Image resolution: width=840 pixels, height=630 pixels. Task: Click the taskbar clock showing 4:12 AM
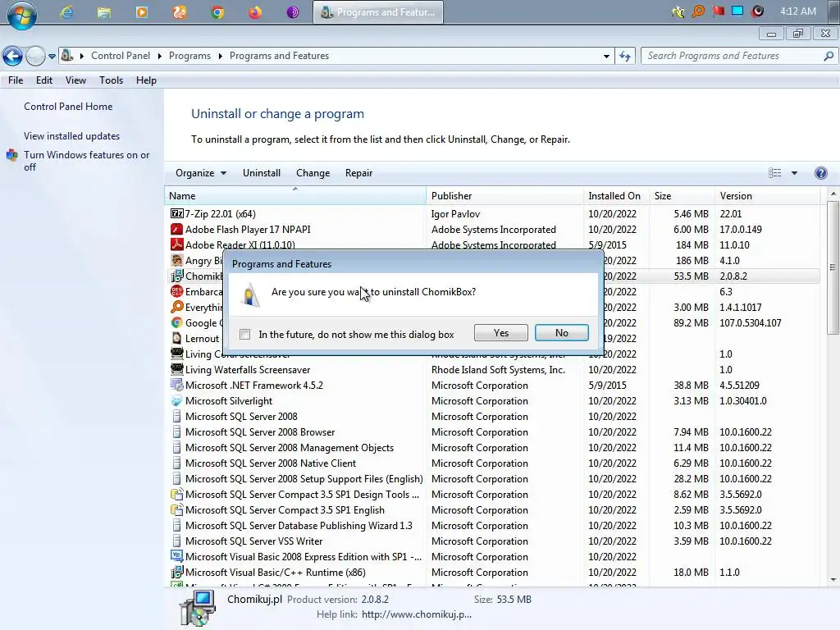[x=798, y=11]
